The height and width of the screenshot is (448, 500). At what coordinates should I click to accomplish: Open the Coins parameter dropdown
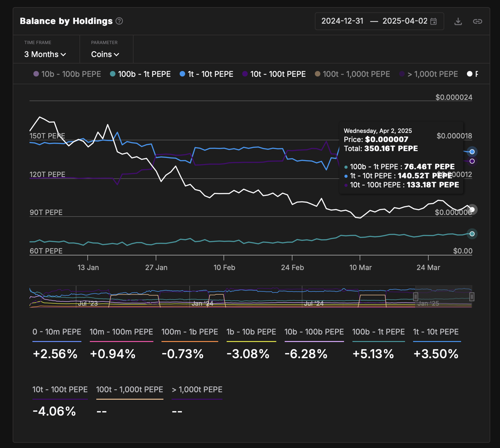(105, 54)
